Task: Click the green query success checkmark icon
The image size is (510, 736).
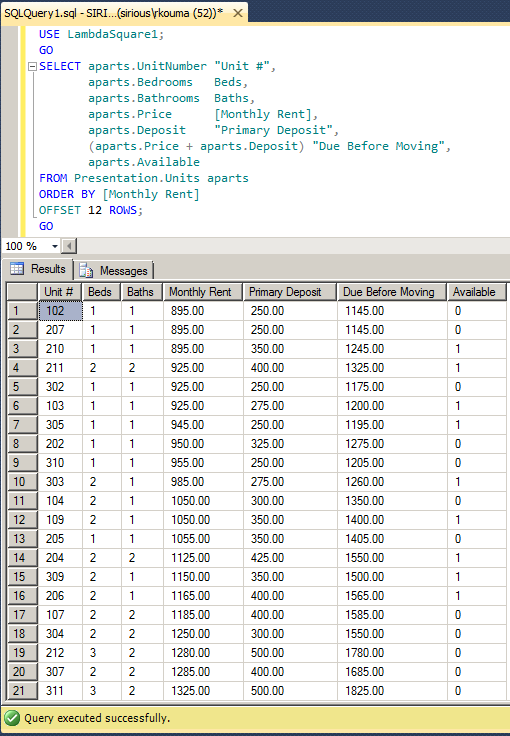Action: point(12,718)
